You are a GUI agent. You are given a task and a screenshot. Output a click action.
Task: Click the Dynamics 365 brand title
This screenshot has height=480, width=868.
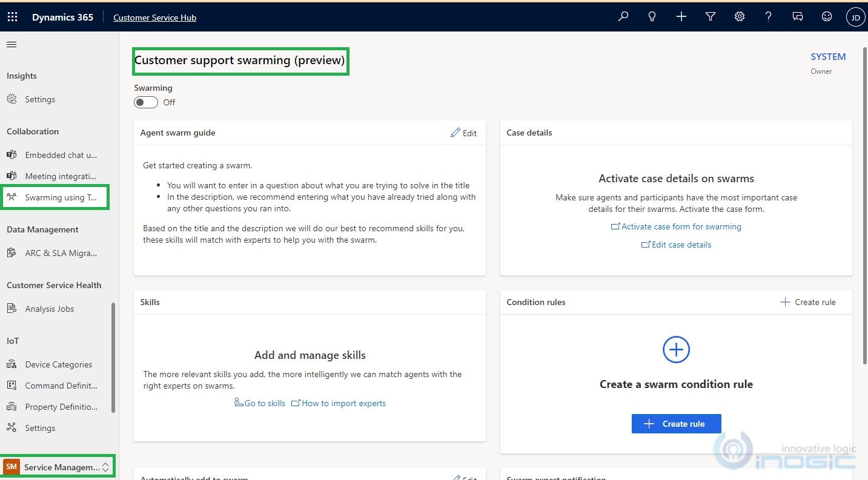tap(62, 17)
